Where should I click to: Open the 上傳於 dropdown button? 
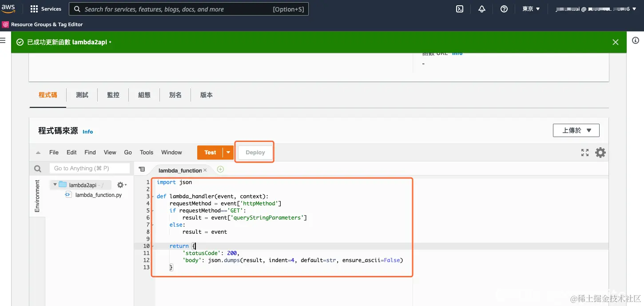(576, 130)
